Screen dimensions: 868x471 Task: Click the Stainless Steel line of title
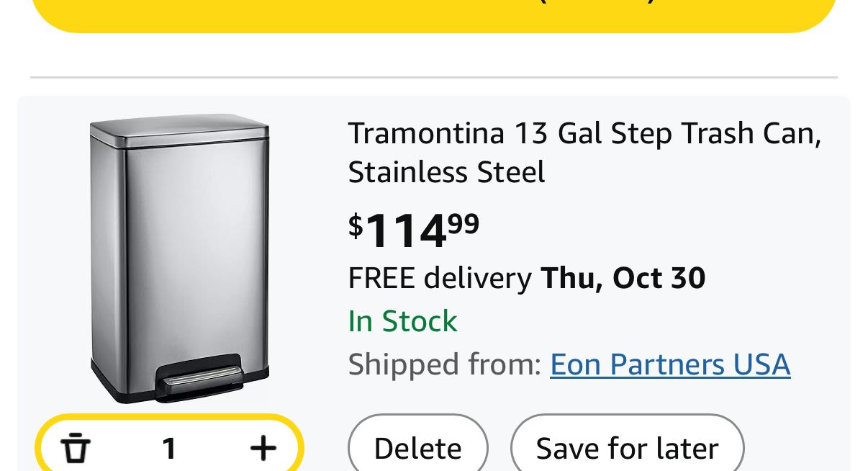pos(446,173)
